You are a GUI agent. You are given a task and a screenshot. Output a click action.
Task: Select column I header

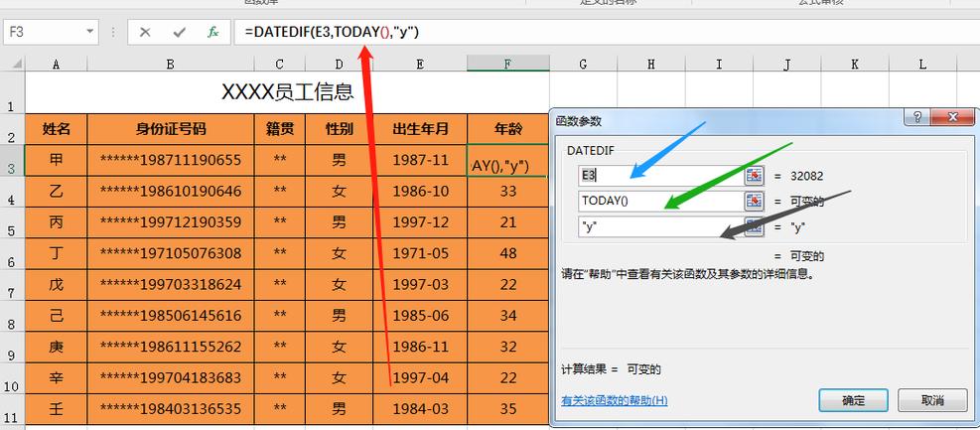click(x=719, y=64)
